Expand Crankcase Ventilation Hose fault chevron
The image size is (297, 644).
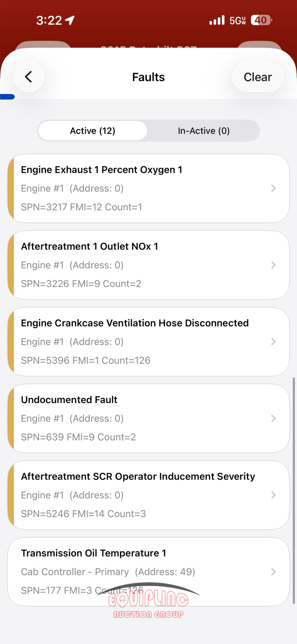[274, 342]
